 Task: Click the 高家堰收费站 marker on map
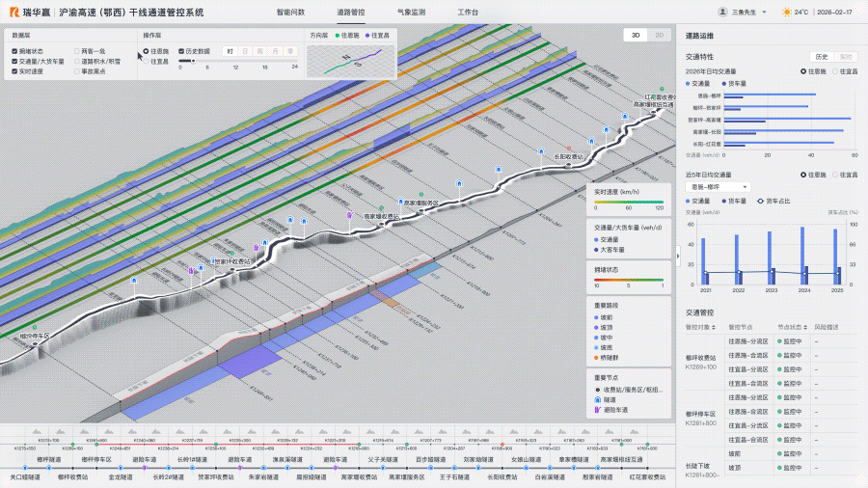point(381,224)
